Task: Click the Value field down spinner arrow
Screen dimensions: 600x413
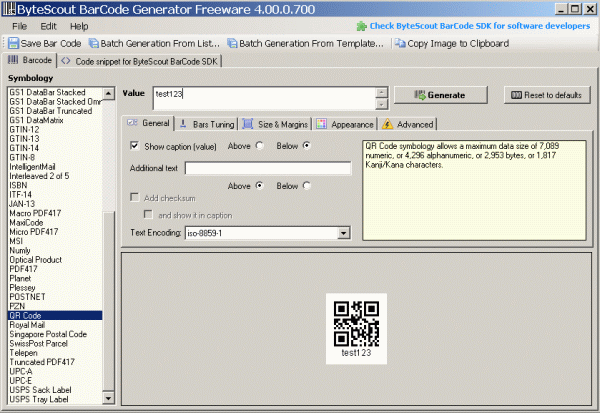Action: pos(382,104)
